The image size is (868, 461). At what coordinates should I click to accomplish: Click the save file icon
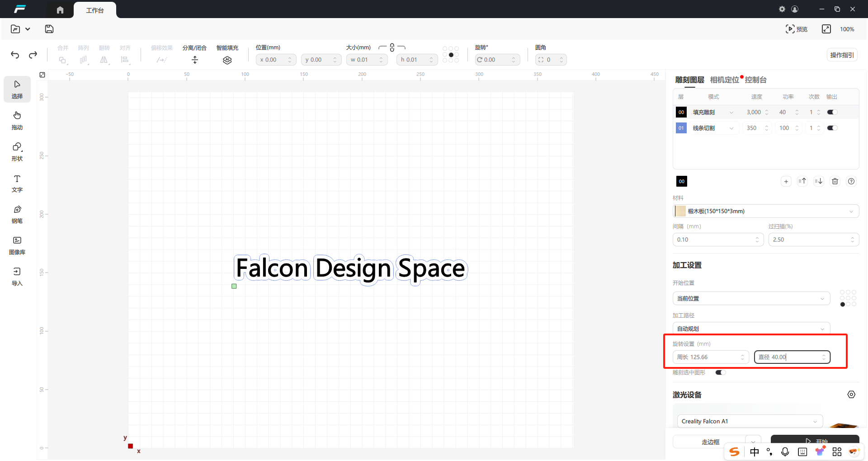(x=49, y=29)
